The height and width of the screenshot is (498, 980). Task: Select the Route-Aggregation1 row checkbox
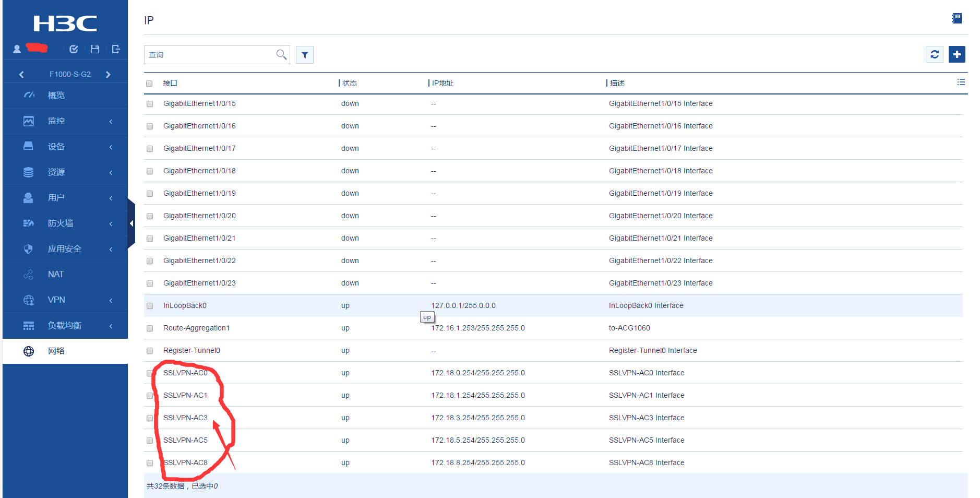click(x=150, y=328)
